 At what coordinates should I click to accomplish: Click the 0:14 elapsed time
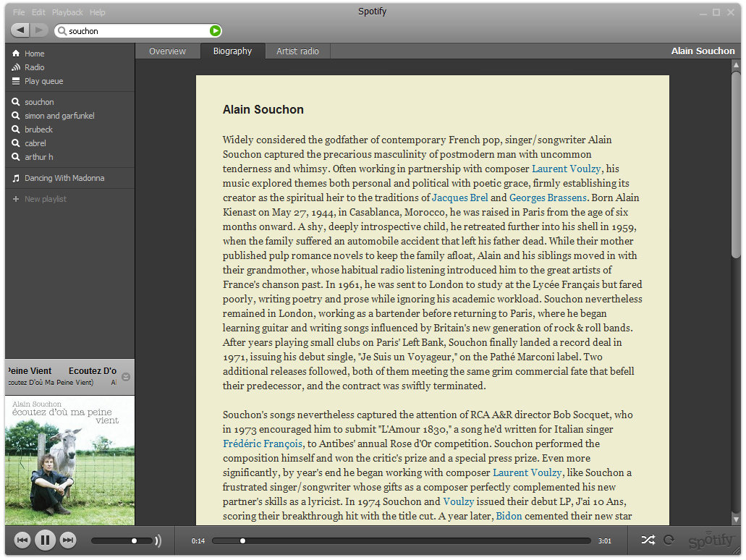(198, 541)
